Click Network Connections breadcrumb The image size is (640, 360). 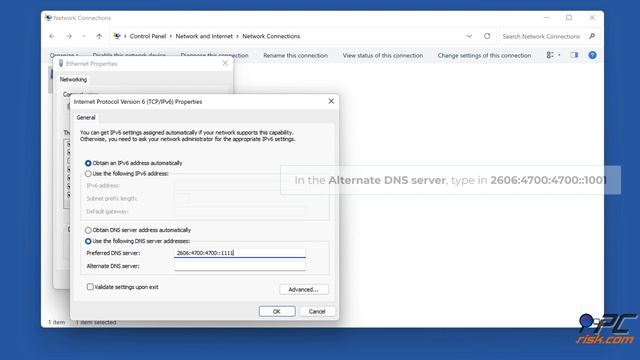(x=271, y=36)
